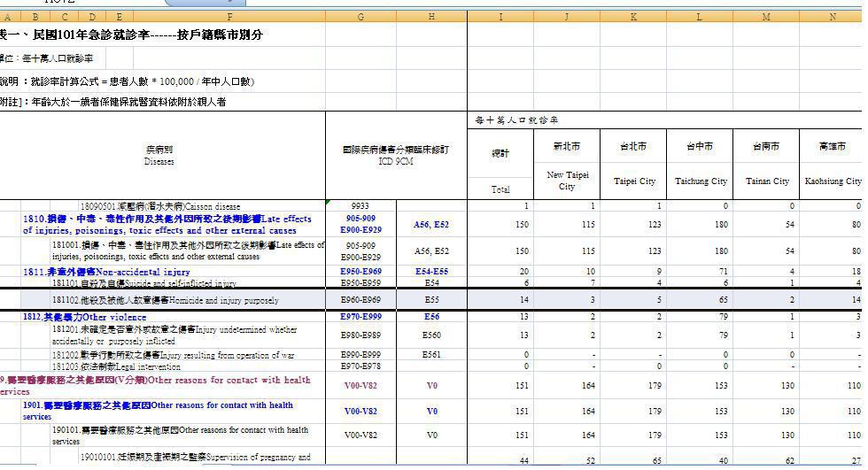Screen dimensions: 868x470
Task: Click the 附註 note about 年齡大於一歲者
Action: point(113,102)
